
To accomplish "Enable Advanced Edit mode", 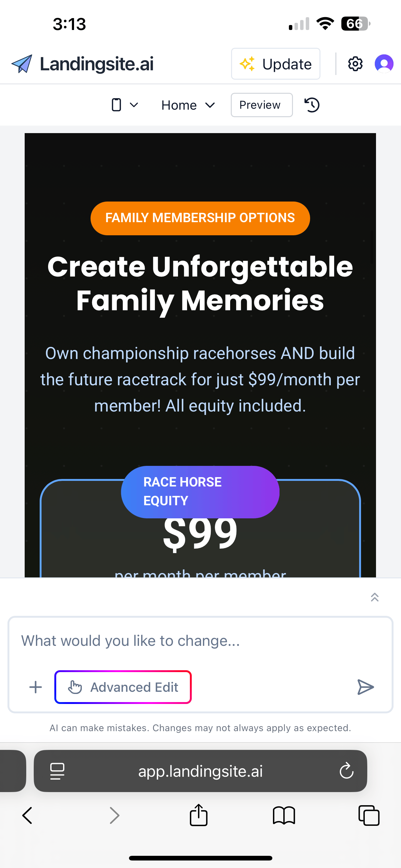I will (x=123, y=687).
